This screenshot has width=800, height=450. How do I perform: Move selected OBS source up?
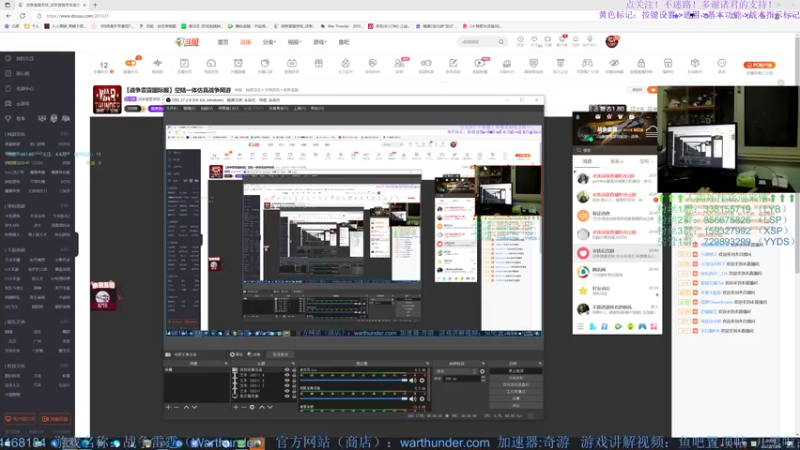tap(262, 407)
